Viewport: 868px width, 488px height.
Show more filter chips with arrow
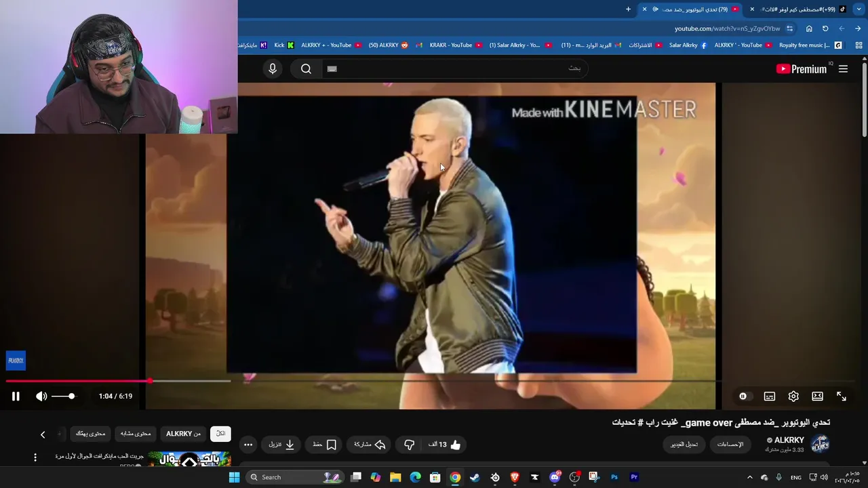(43, 434)
